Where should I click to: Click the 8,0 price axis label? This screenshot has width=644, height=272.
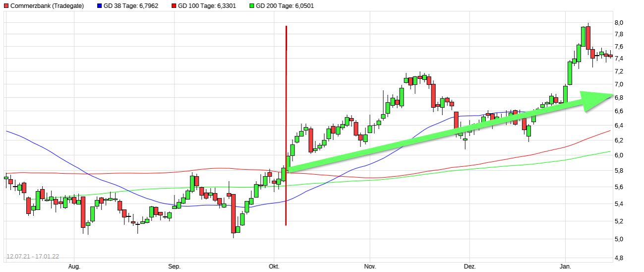pos(619,22)
